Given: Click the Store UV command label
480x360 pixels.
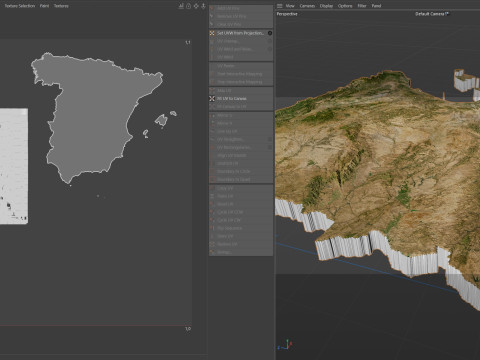Looking at the screenshot, I should tap(225, 236).
